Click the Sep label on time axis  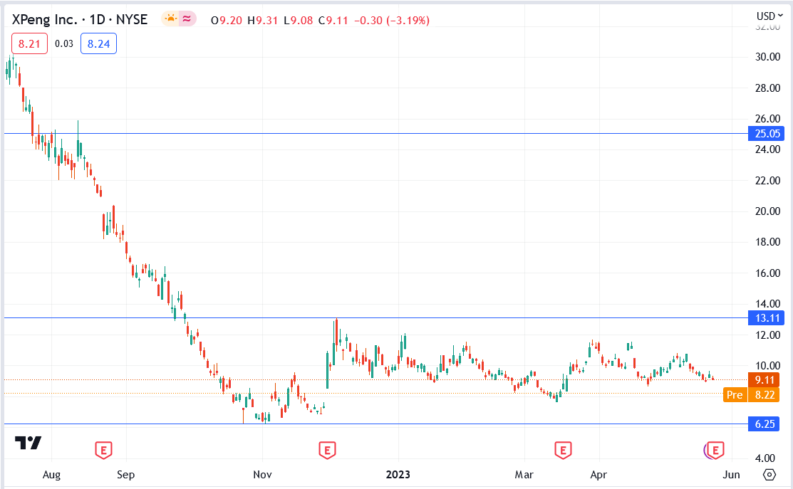[126, 475]
